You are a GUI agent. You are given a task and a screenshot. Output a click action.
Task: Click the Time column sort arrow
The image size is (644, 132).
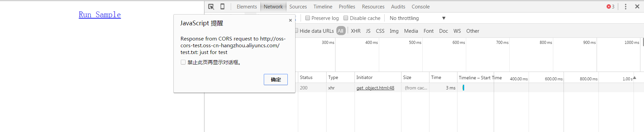coord(634,78)
